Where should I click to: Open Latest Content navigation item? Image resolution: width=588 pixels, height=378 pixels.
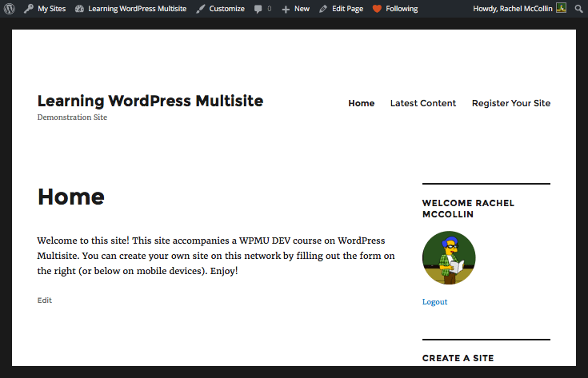(x=423, y=103)
